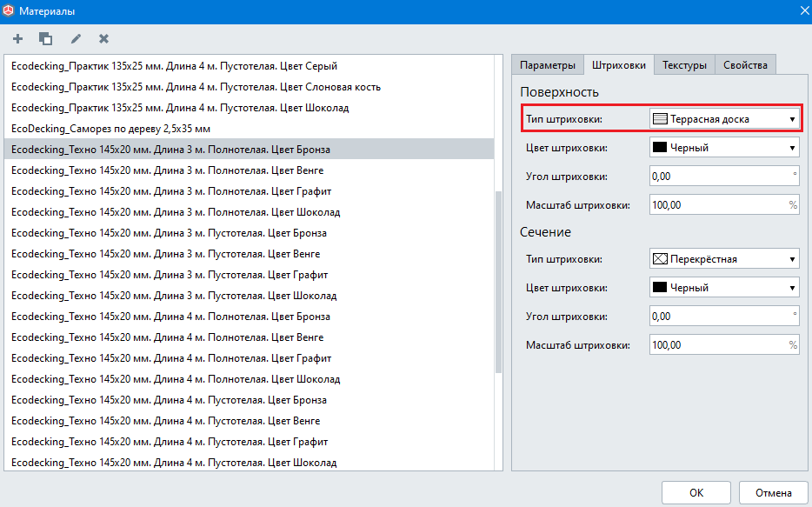Switch to the Параметры tab
This screenshot has height=507, width=812.
pos(548,65)
